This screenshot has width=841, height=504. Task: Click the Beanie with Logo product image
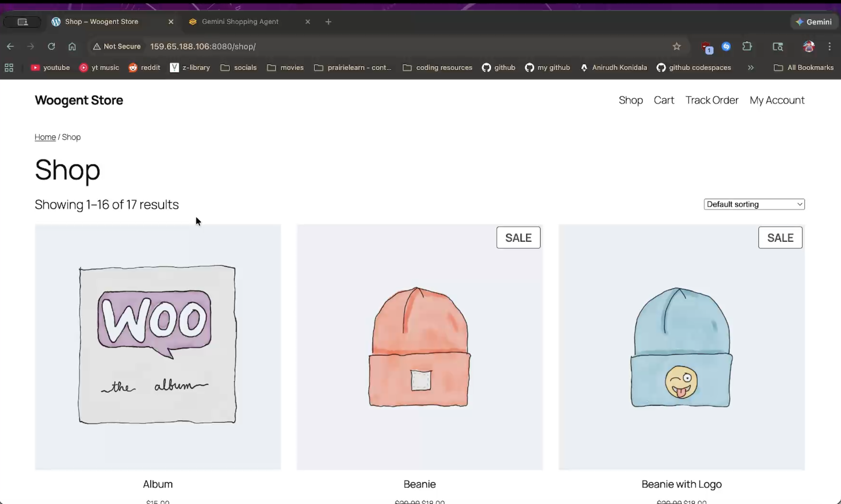coord(681,347)
